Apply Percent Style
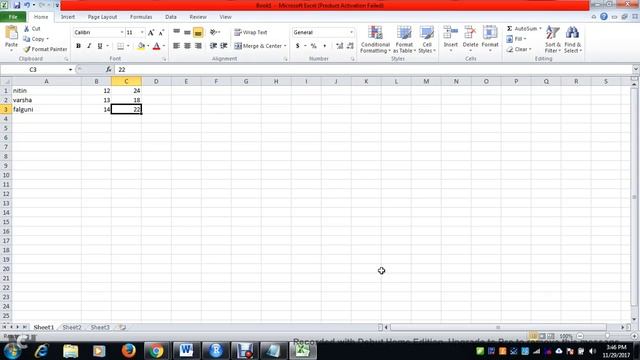Screen dimensions: 640x360 click(313, 46)
